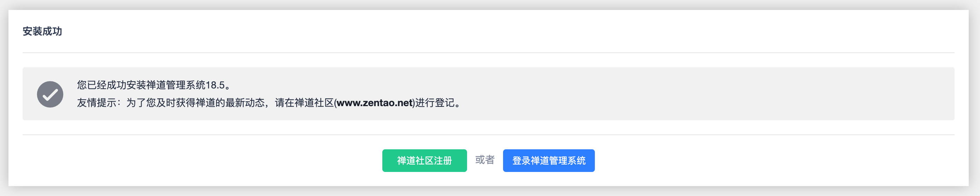Click empty right side of gray notice box

[x=723, y=94]
